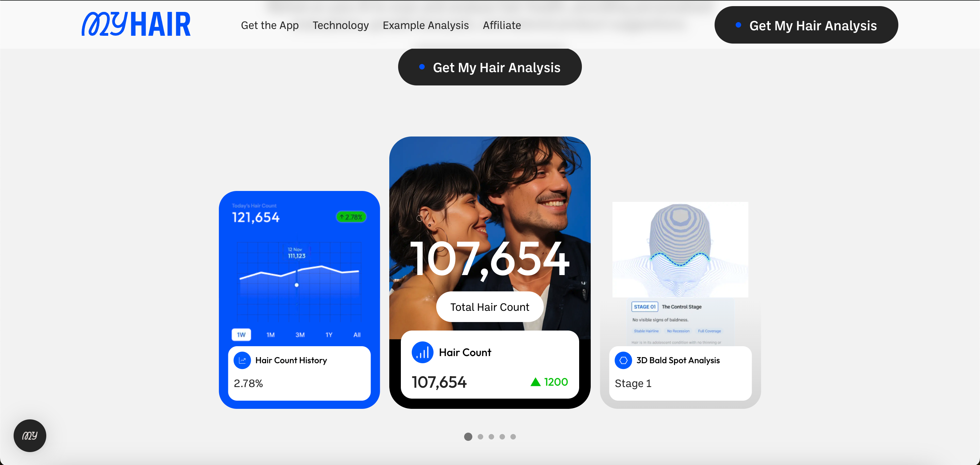Click the Hair Count bar chart icon
Screen dimensions: 980x465
coord(422,352)
